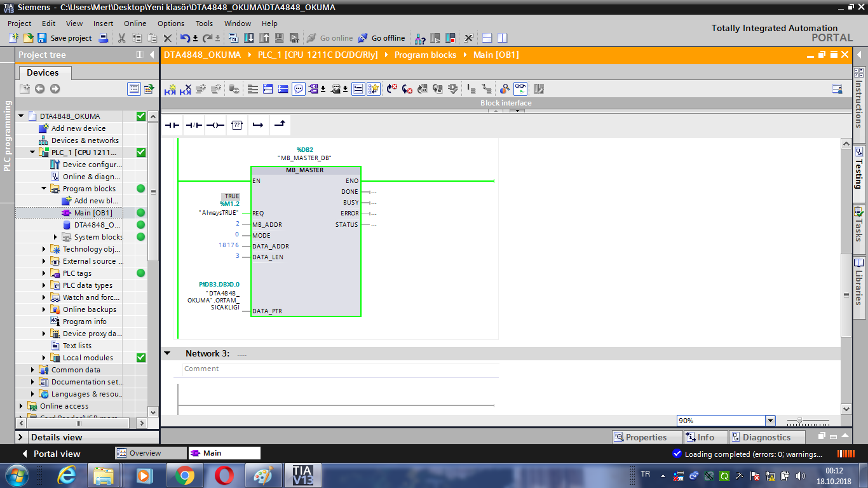Open the Options menu
The height and width of the screenshot is (488, 868).
click(171, 24)
